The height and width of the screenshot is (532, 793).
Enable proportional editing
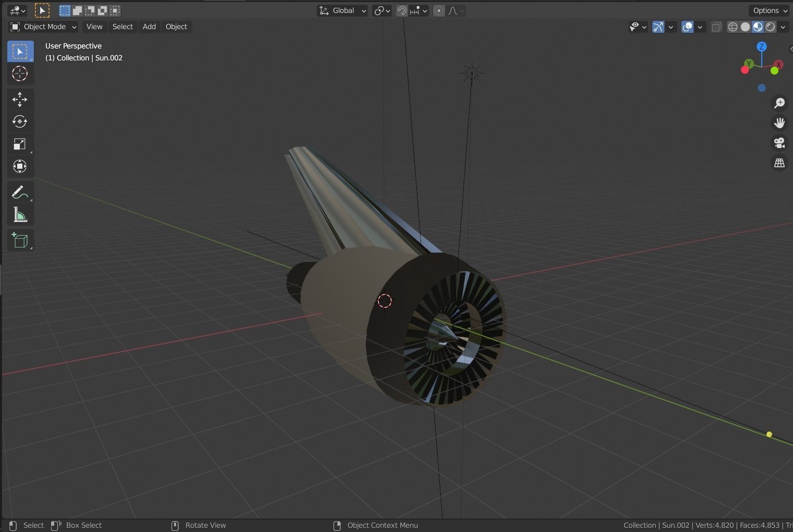[x=439, y=10]
